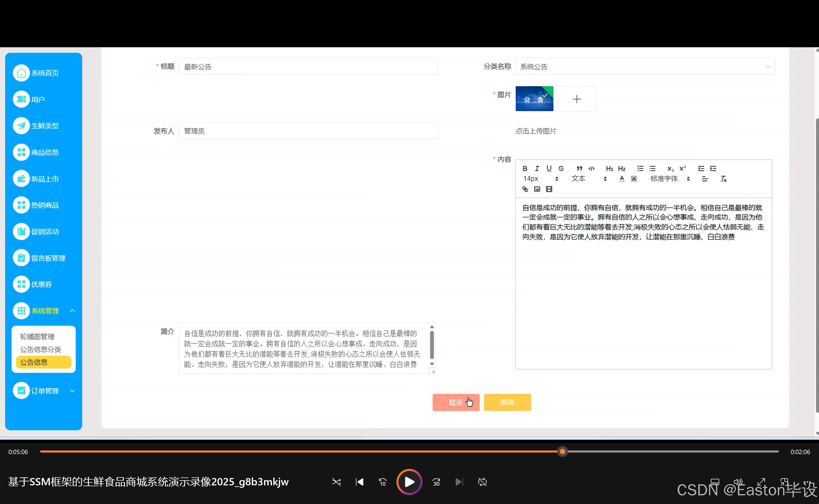Toggle shuffle in the video player
This screenshot has width=819, height=504.
pos(336,482)
